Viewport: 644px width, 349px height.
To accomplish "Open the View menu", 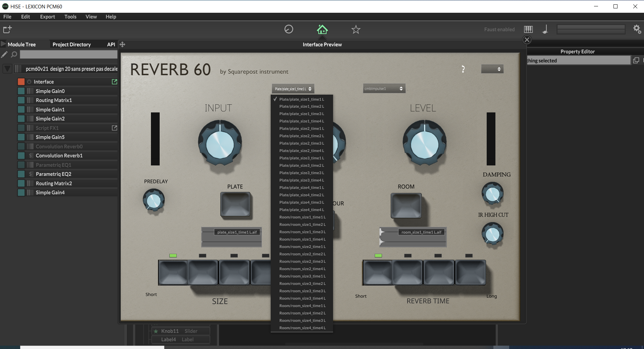I will pyautogui.click(x=91, y=17).
